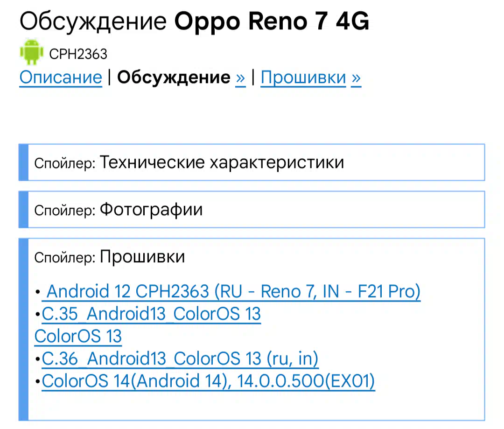This screenshot has height=429, width=504.
Task: Click the Oppo Reno 7 4G page title
Action: pos(272,21)
